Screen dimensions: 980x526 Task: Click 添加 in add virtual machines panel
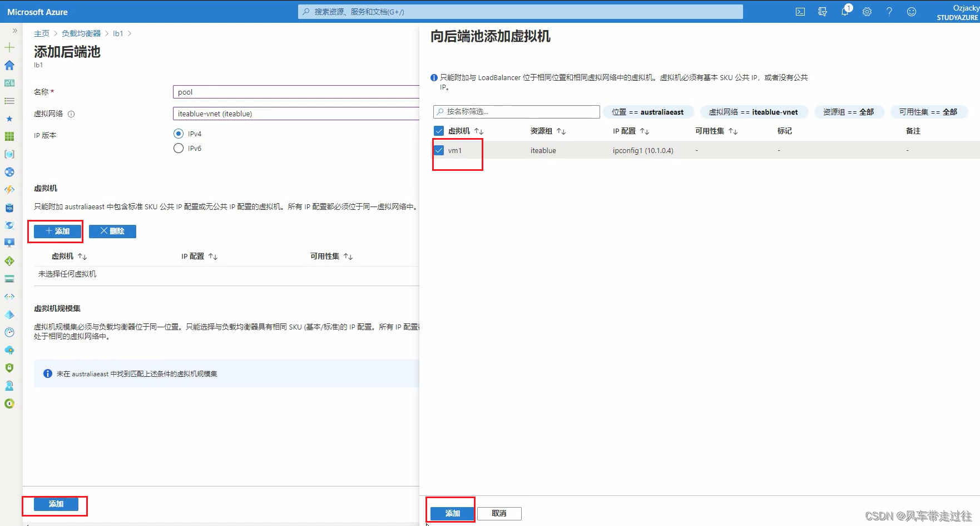tap(453, 513)
